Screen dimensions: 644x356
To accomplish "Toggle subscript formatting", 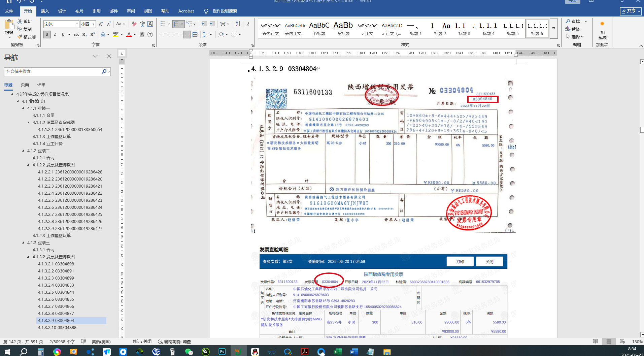I will click(84, 34).
